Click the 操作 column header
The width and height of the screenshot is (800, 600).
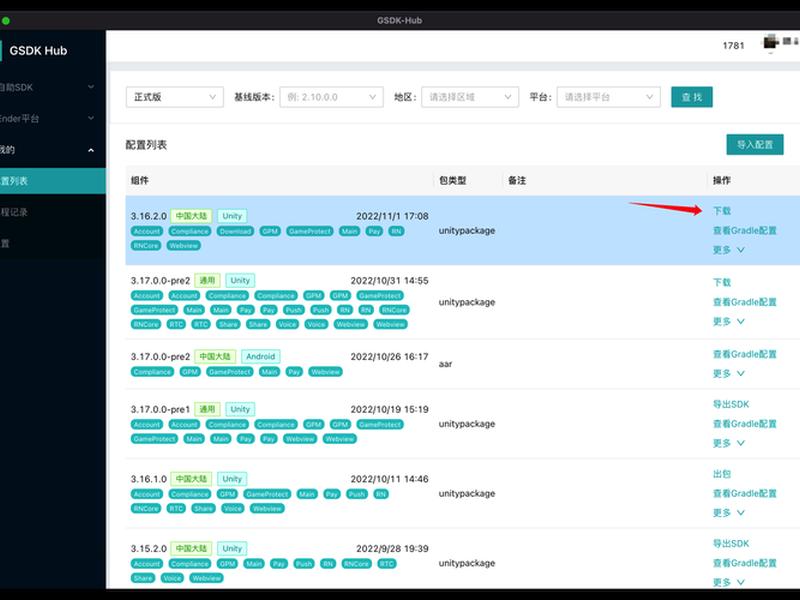point(721,180)
